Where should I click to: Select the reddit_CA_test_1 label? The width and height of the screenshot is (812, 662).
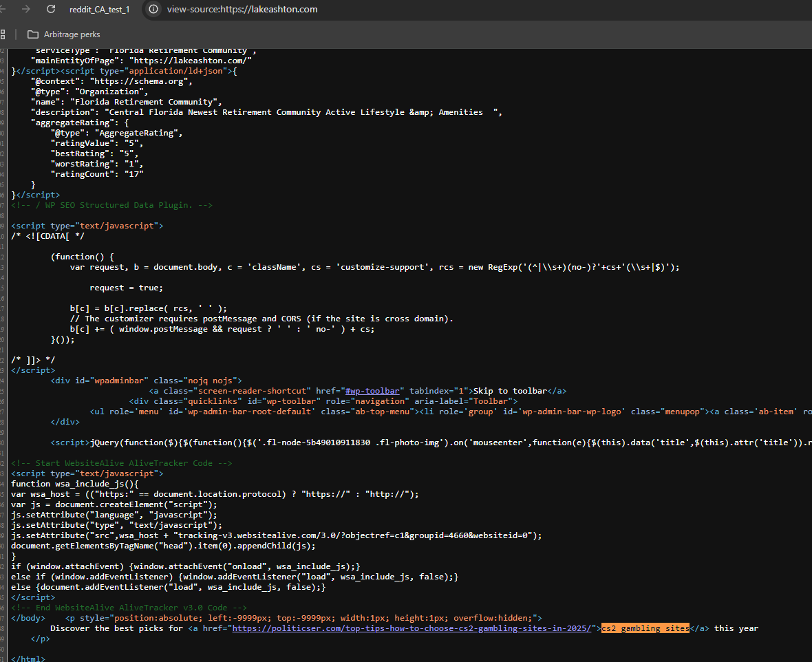tap(99, 10)
